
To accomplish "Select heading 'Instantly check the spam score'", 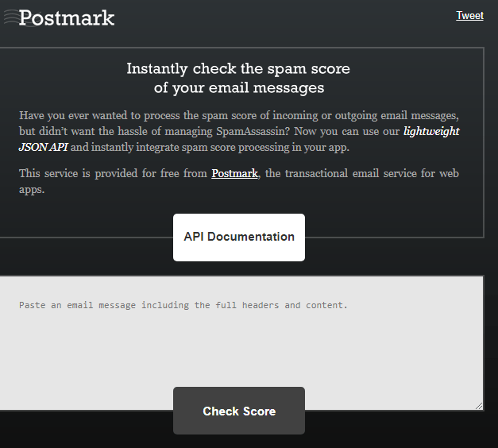I will [x=238, y=68].
